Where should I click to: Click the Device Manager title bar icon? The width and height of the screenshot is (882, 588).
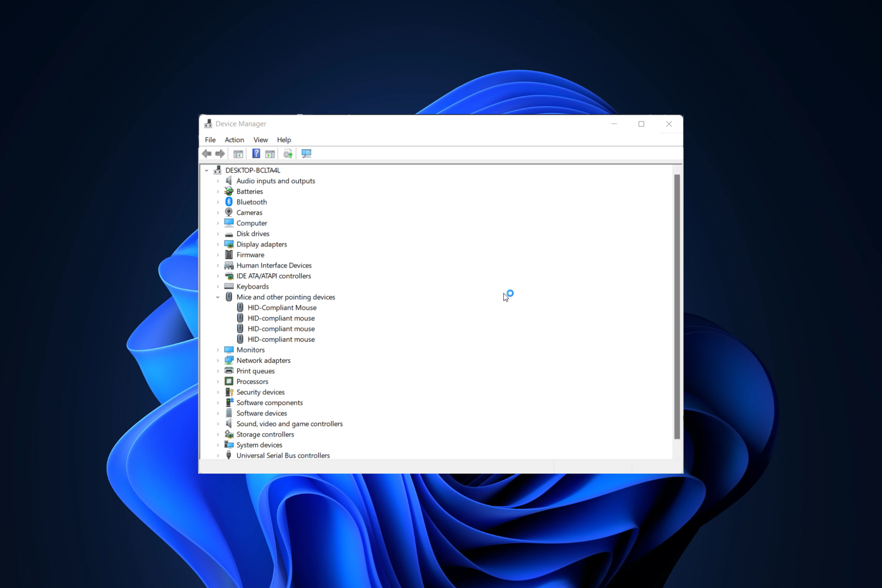click(x=208, y=124)
